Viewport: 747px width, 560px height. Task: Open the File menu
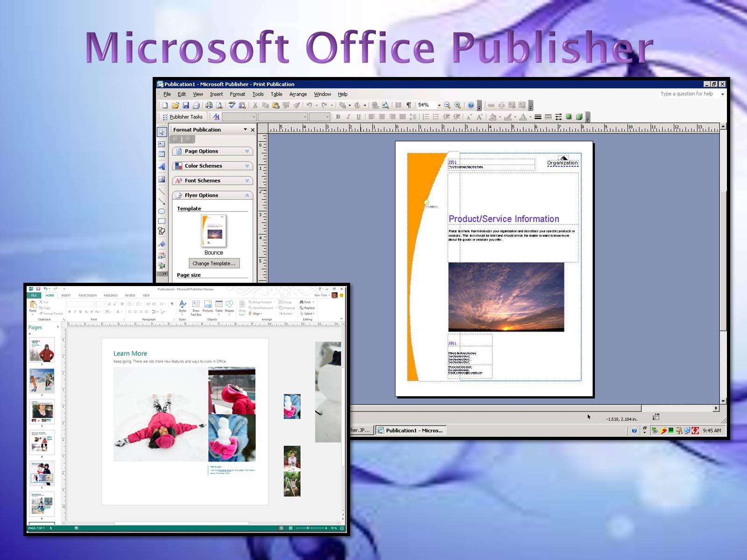[167, 94]
